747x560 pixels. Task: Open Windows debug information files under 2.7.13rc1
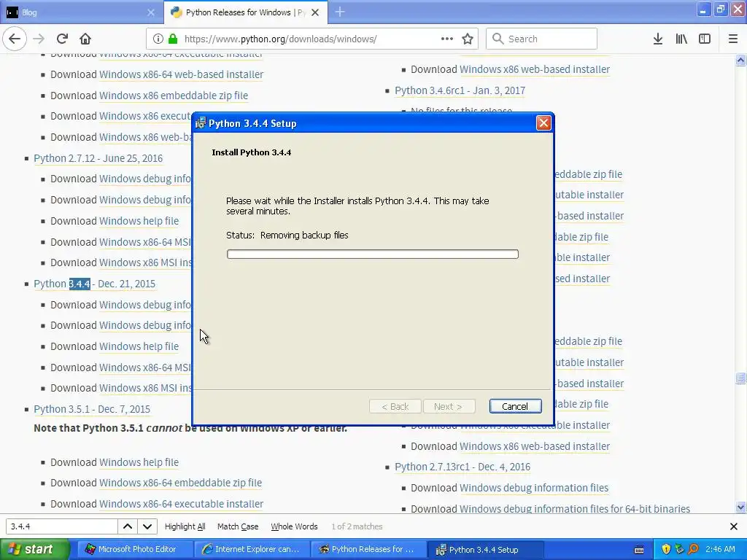[533, 488]
